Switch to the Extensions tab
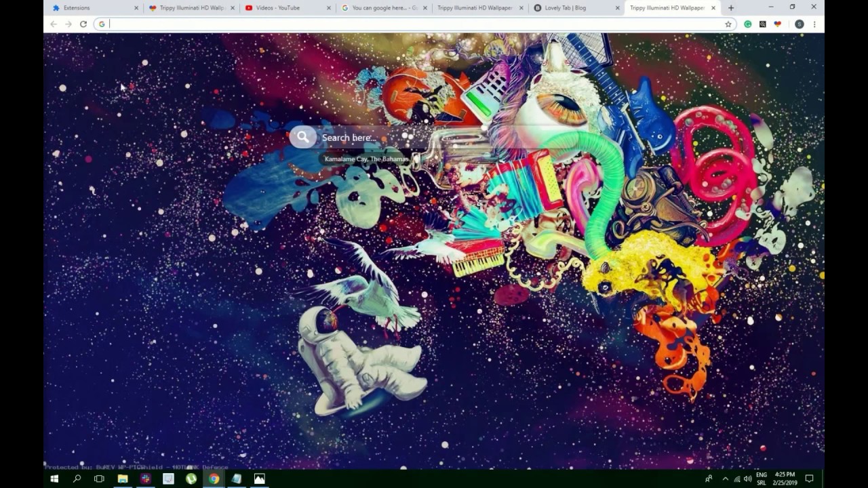Image resolution: width=868 pixels, height=488 pixels. click(x=88, y=8)
